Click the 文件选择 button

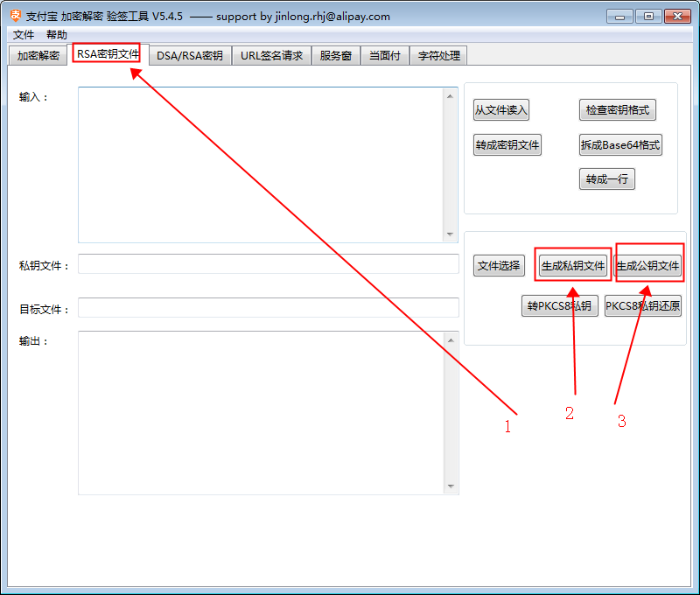point(499,266)
